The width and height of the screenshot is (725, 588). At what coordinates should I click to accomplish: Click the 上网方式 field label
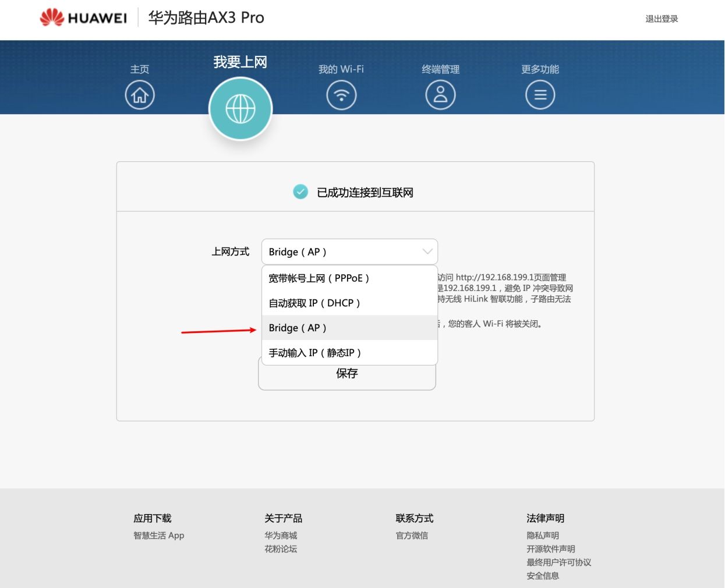pyautogui.click(x=231, y=252)
